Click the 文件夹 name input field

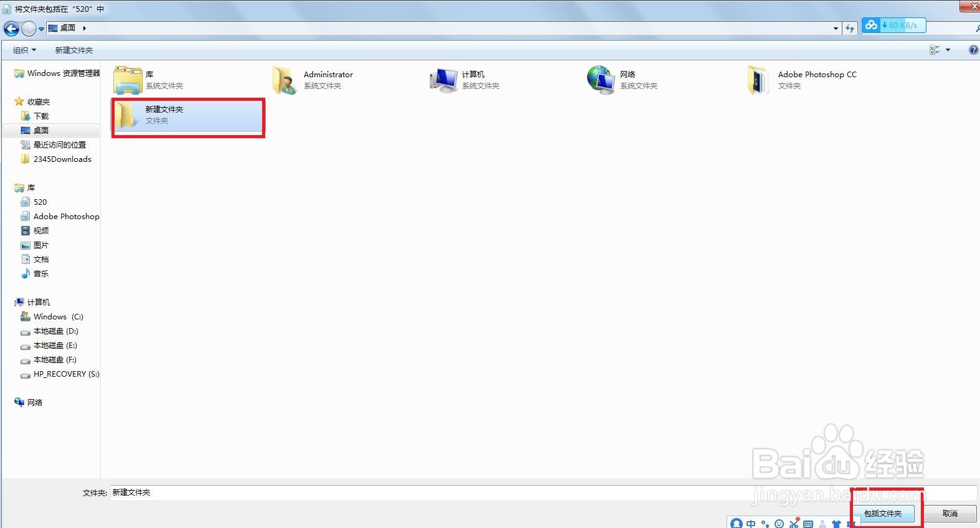[544, 493]
